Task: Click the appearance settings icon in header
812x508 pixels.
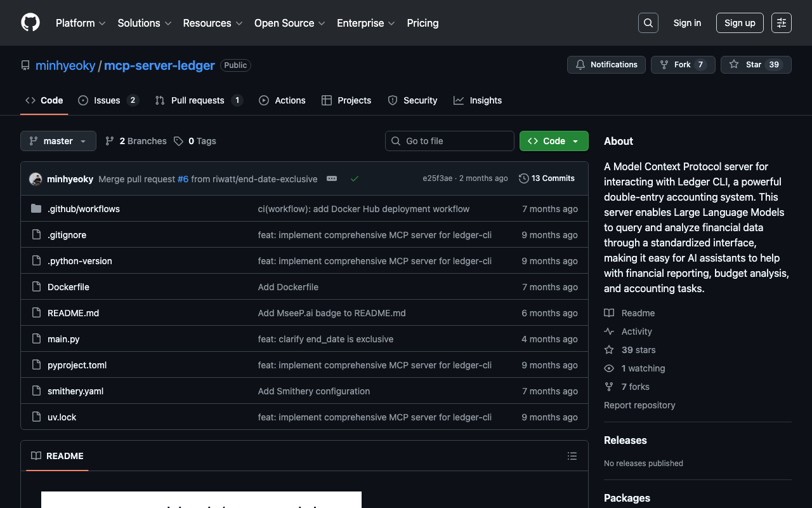Action: click(x=781, y=23)
